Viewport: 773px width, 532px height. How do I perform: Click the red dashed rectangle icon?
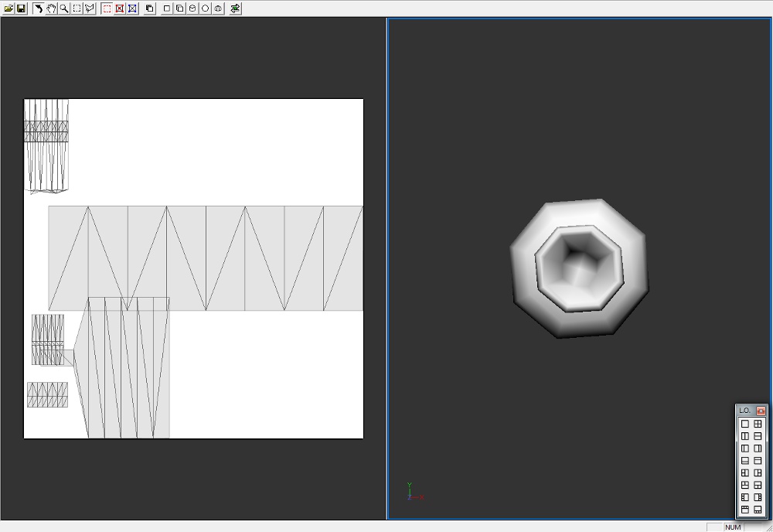click(x=107, y=9)
